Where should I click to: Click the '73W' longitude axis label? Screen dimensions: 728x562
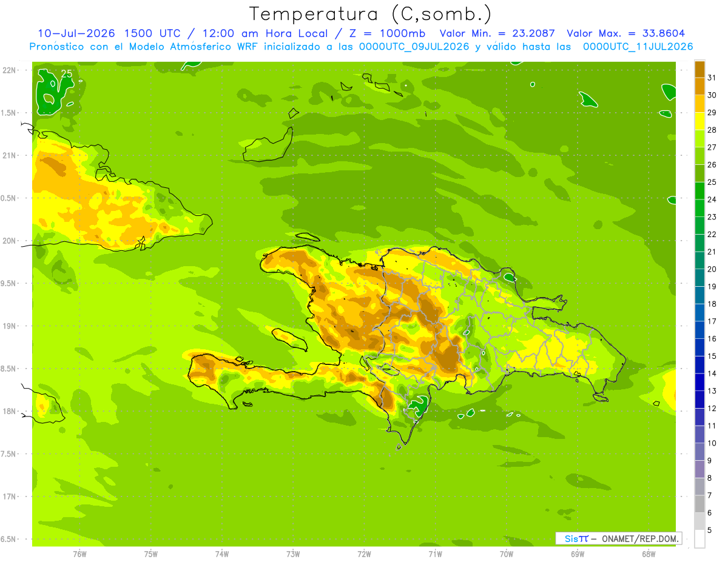tap(293, 554)
